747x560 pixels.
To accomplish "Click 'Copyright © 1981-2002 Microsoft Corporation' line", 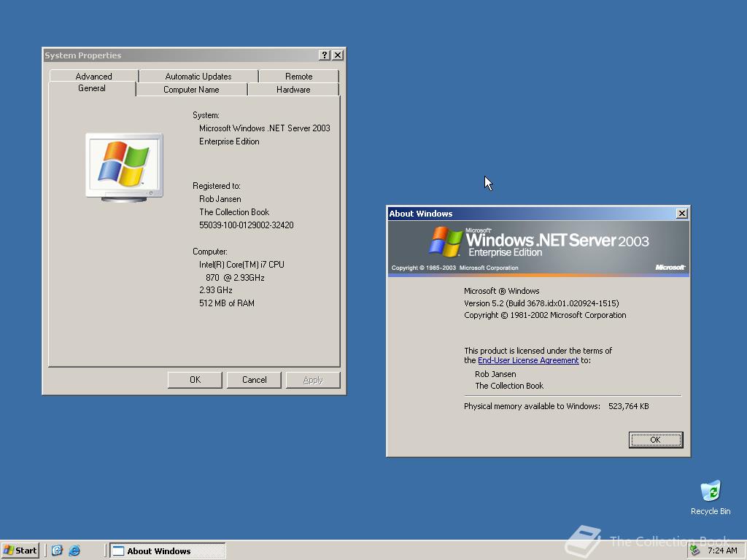I will click(x=545, y=315).
